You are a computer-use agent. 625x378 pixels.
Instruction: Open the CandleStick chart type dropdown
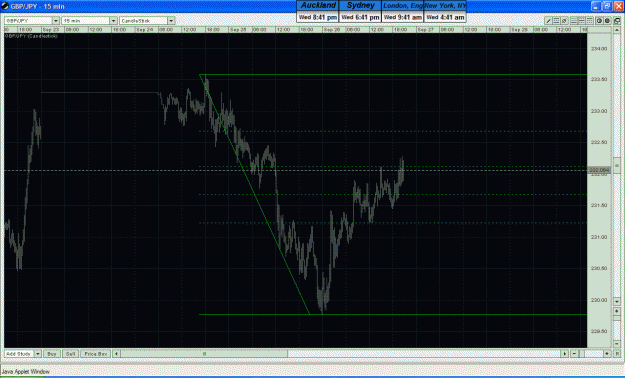(x=171, y=20)
